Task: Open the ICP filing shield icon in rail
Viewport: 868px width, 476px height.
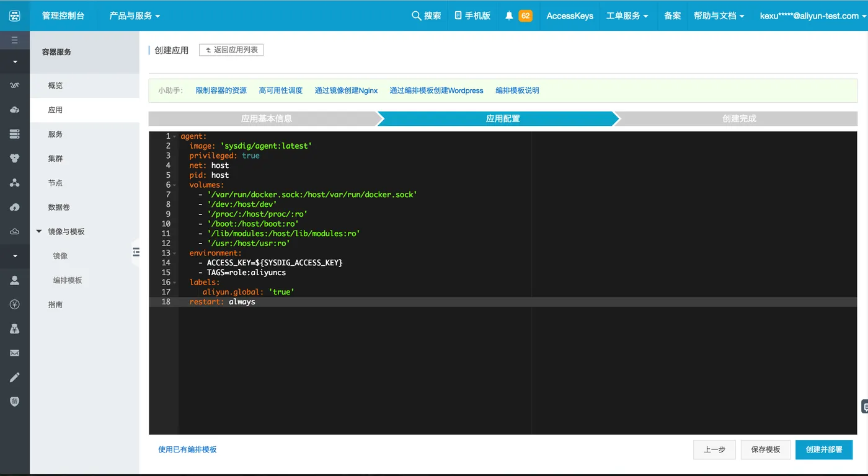Action: [15, 402]
